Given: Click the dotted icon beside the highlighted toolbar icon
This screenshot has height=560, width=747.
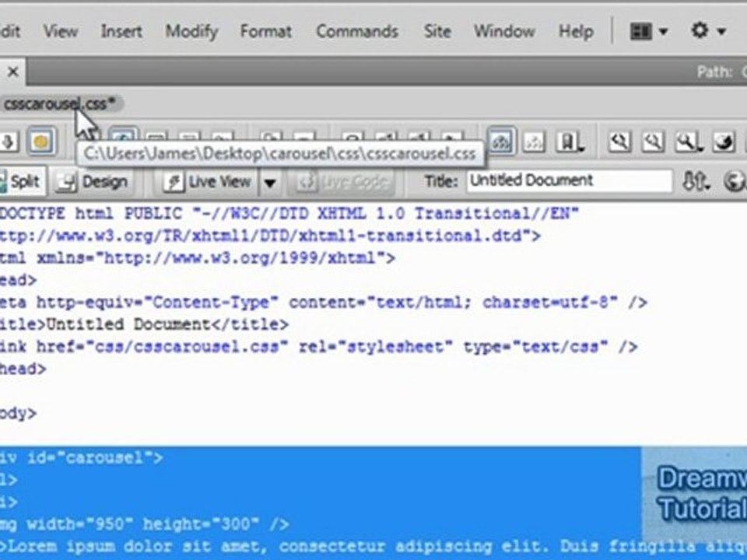Looking at the screenshot, I should click(534, 142).
